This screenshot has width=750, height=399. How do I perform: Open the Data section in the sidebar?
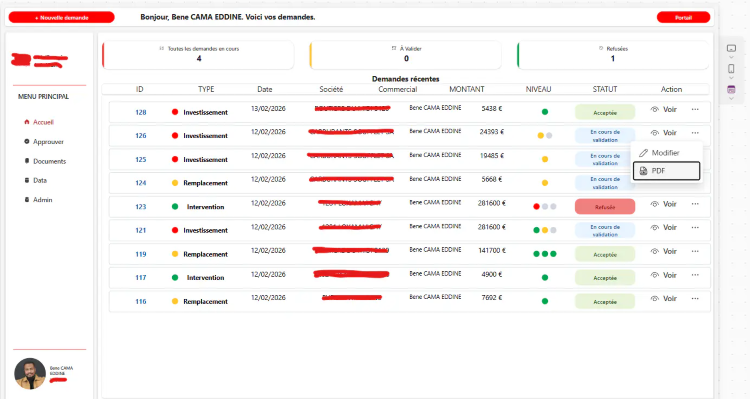(x=35, y=180)
